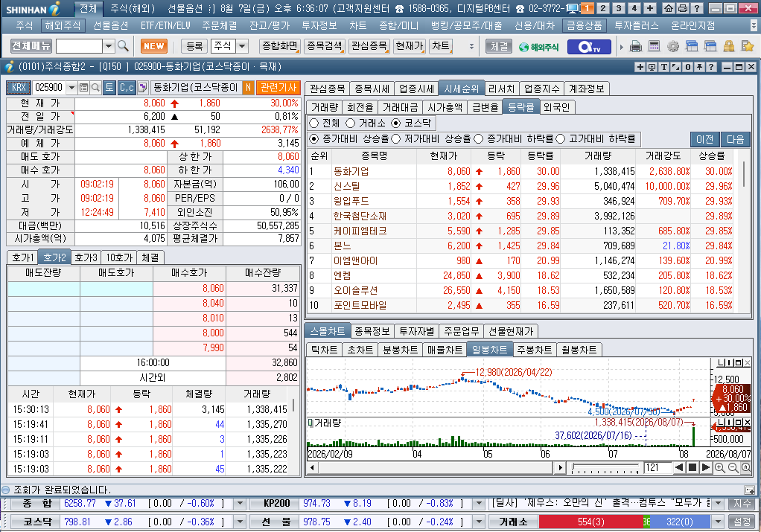
Task: Zoom out on the daily chart
Action: tap(733, 467)
